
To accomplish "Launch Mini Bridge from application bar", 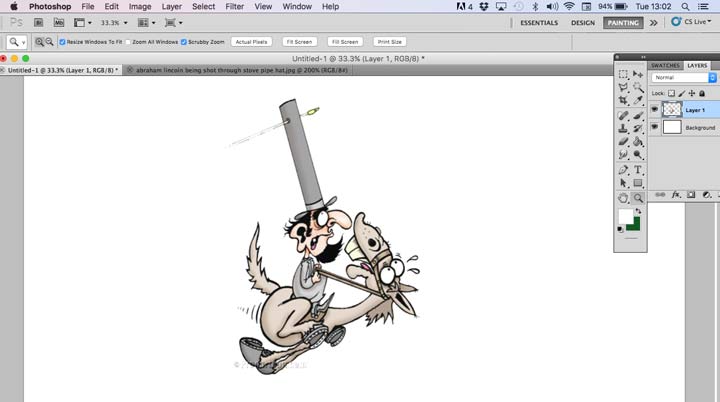I will 59,23.
